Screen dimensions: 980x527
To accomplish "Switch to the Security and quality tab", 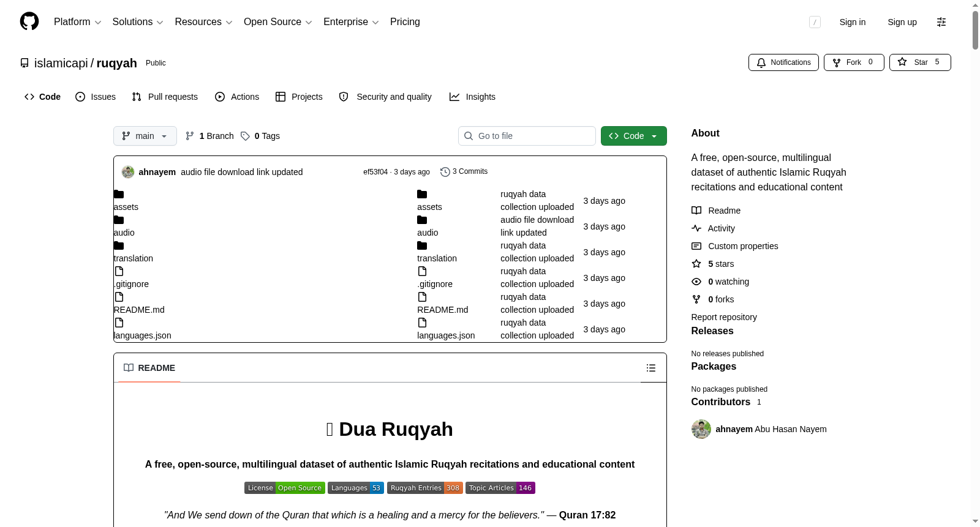I will 385,97.
